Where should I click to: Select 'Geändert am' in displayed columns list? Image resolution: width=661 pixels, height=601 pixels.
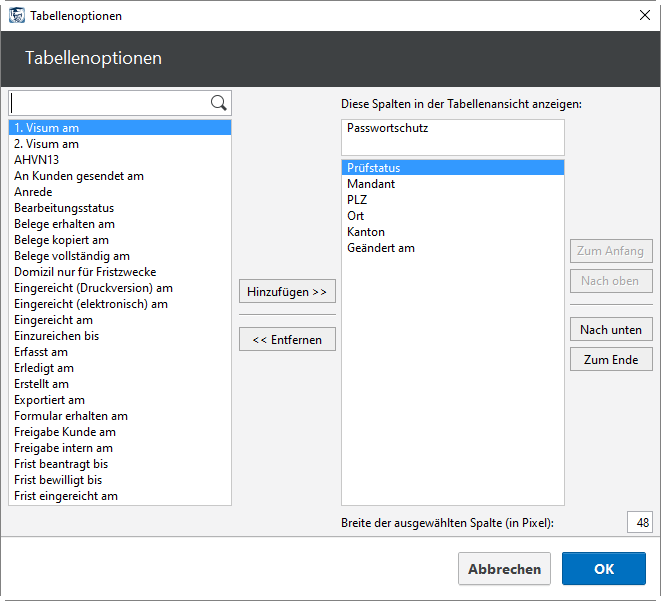[453, 248]
